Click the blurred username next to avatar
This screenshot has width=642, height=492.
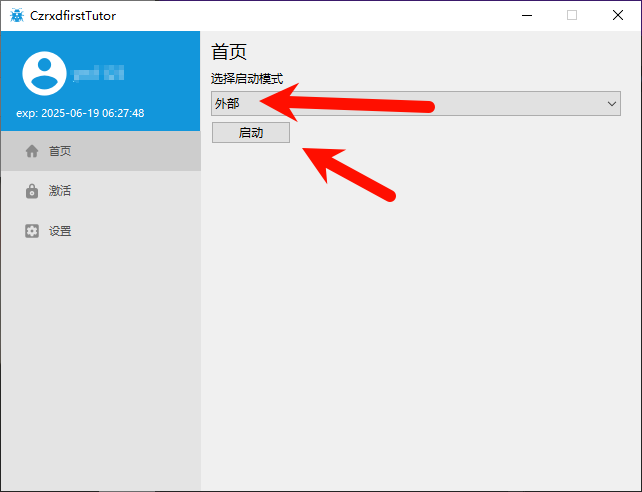pos(97,74)
